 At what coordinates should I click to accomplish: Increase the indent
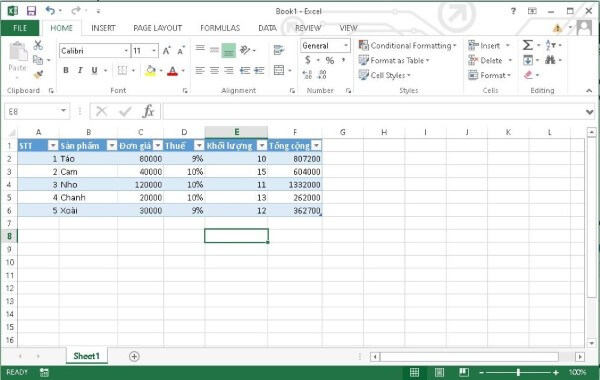259,70
